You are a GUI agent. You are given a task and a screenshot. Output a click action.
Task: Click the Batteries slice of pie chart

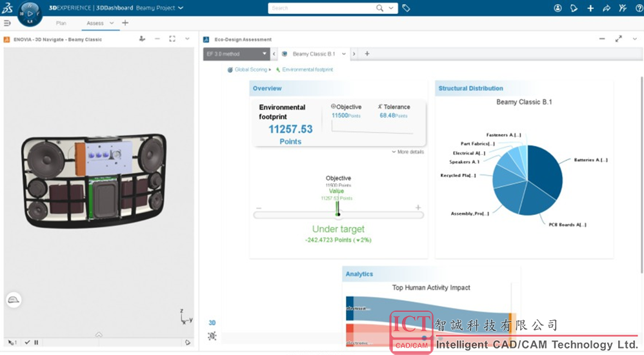pos(544,170)
